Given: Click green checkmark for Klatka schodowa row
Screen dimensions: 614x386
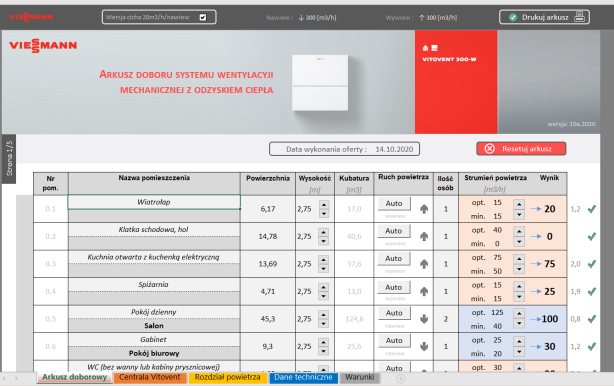Looking at the screenshot, I should tap(592, 236).
